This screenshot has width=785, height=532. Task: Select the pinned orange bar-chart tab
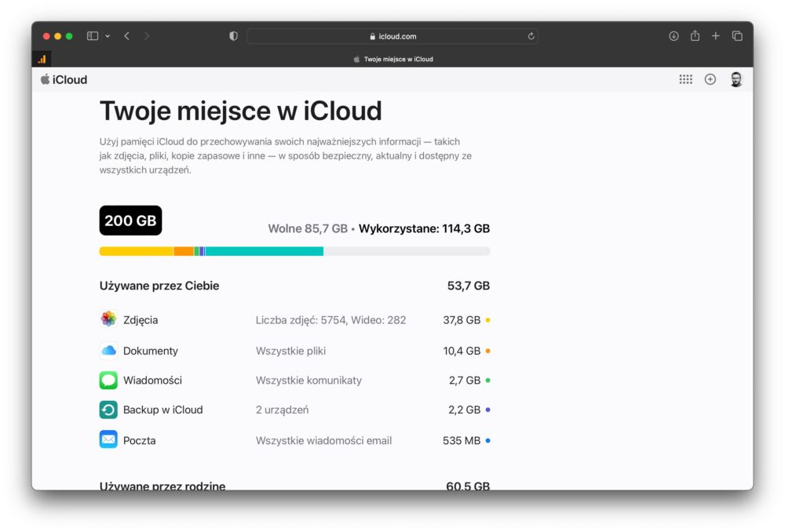[x=42, y=59]
